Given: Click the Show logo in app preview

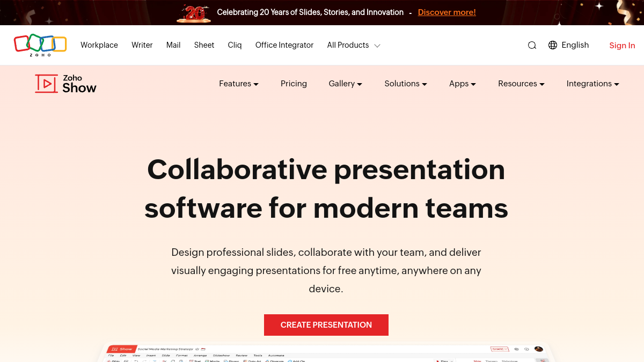Looking at the screenshot, I should tap(122, 349).
